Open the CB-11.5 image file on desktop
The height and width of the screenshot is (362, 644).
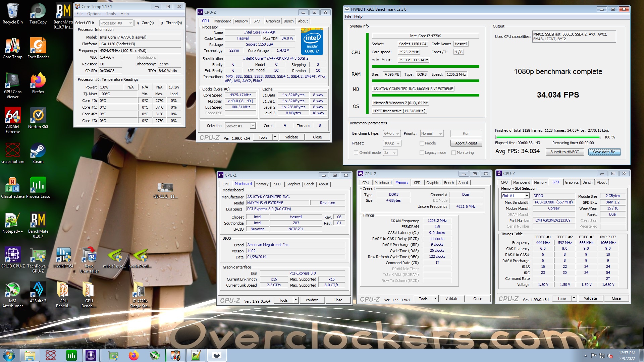coord(165,190)
